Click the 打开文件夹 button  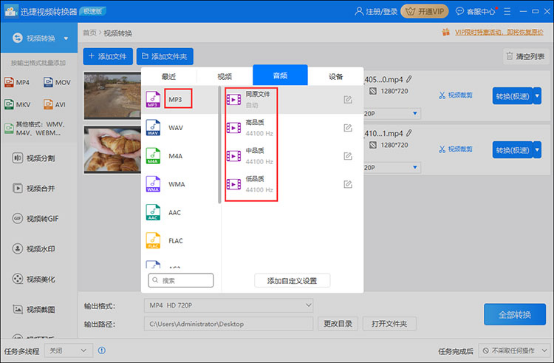coord(389,324)
